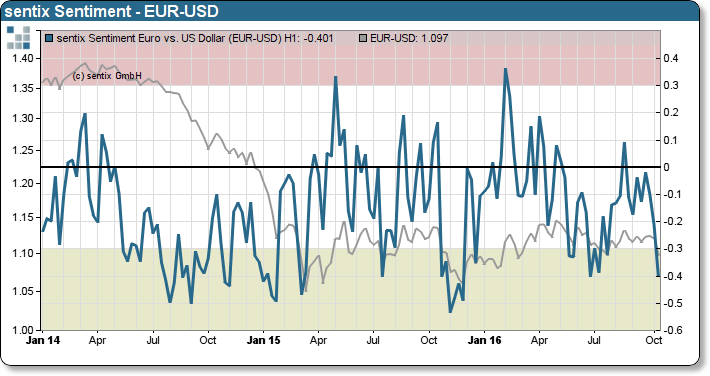The image size is (710, 376).
Task: Click x-axis label 'Jan 15'
Action: point(263,340)
